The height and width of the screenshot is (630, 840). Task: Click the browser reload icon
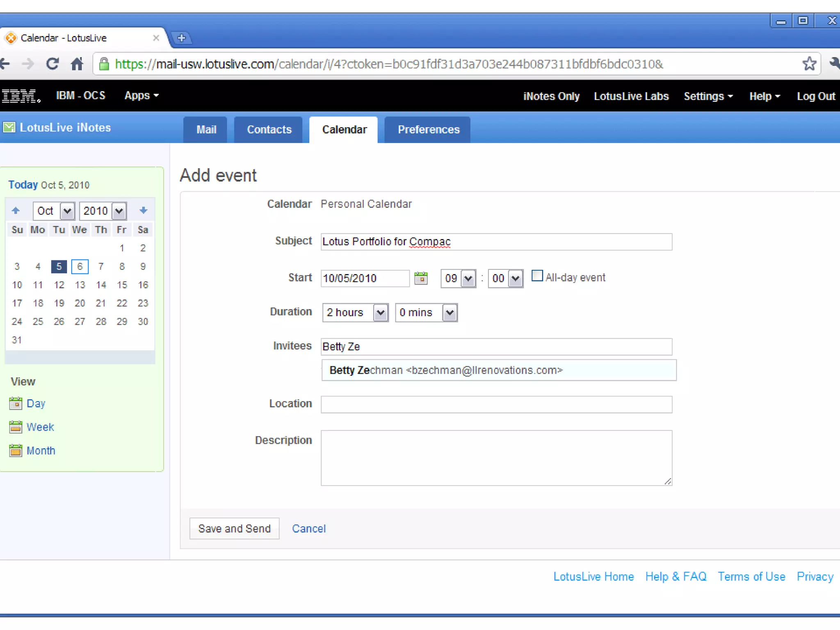click(x=52, y=64)
